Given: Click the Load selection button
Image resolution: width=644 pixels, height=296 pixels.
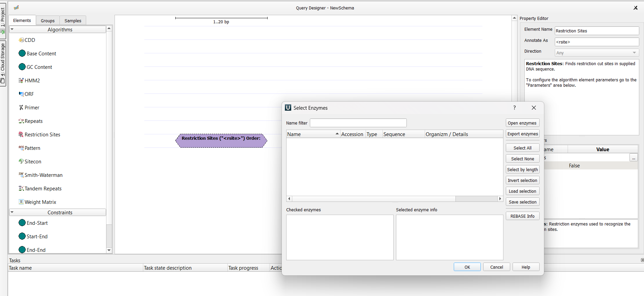Looking at the screenshot, I should tap(522, 191).
